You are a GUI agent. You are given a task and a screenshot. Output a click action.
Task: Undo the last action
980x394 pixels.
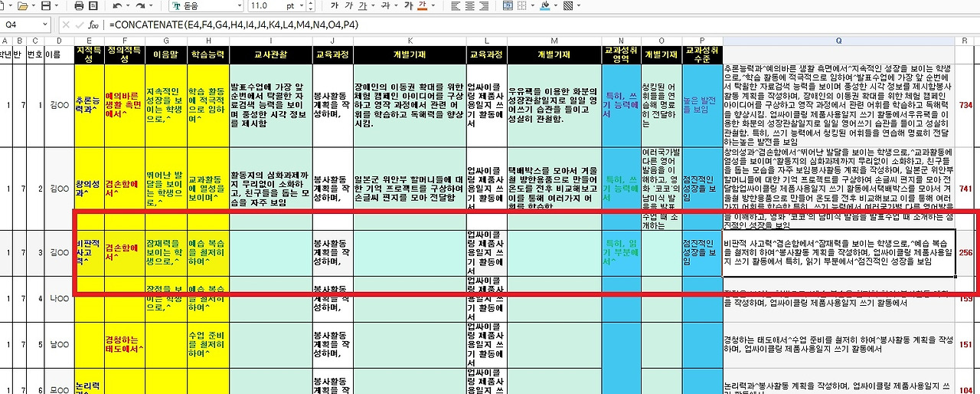point(117,6)
